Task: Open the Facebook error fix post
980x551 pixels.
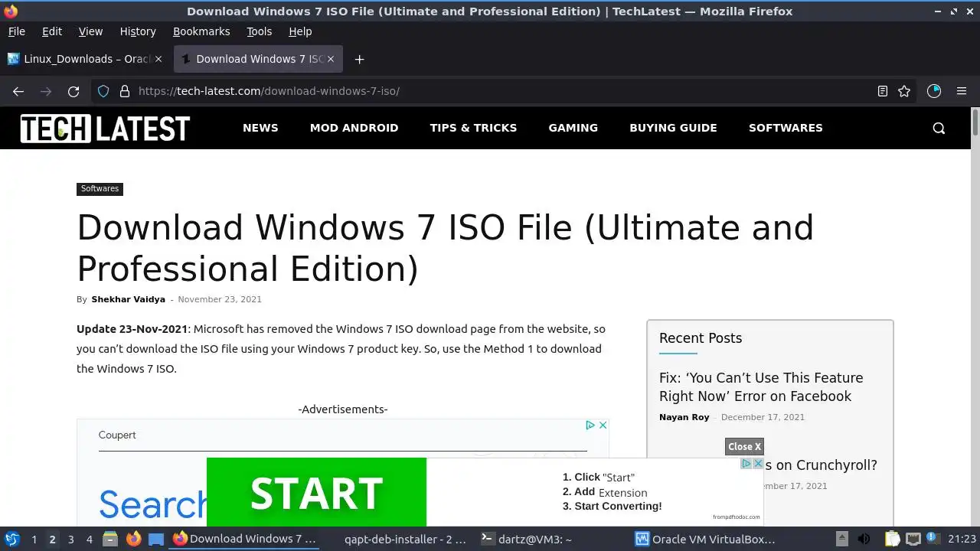Action: tap(761, 387)
